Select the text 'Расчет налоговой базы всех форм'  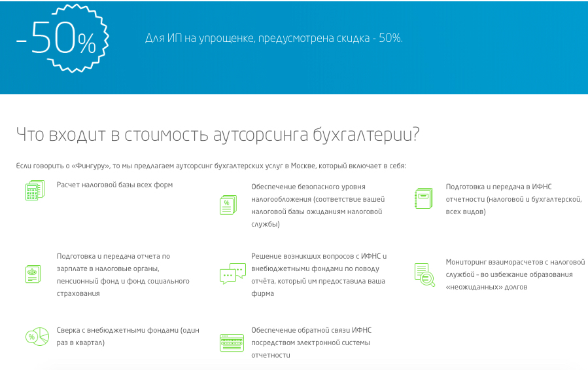(114, 185)
